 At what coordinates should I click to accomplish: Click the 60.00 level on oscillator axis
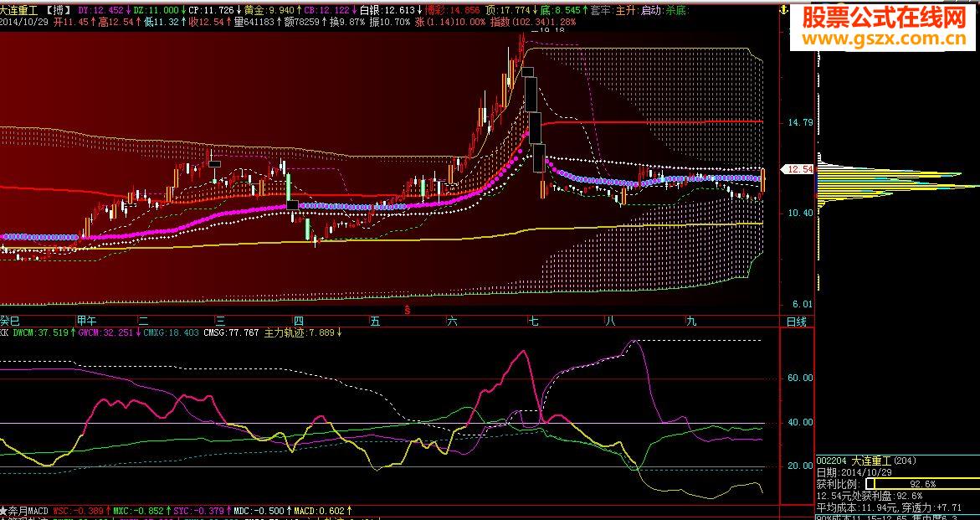tap(801, 378)
